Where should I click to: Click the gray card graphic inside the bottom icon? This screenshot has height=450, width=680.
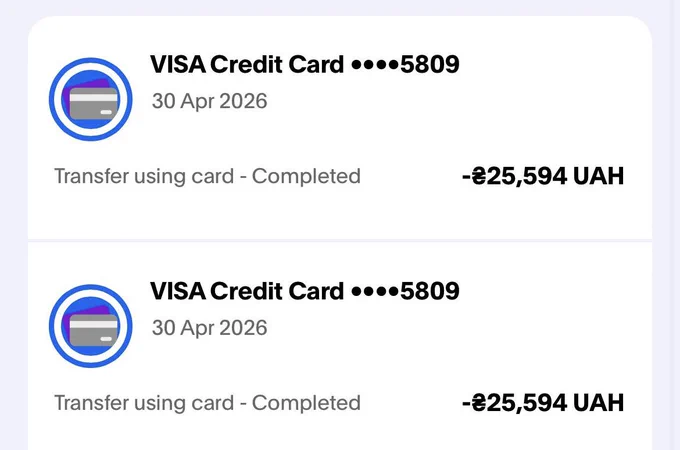[x=93, y=330]
